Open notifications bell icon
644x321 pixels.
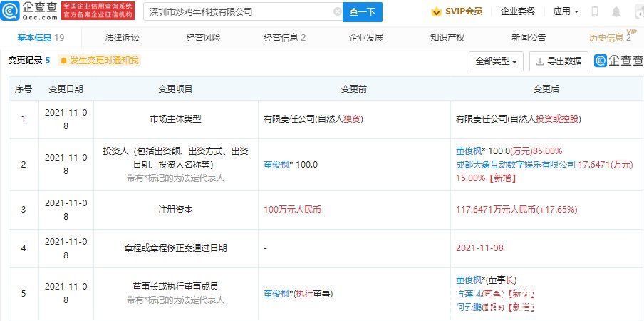(616, 12)
